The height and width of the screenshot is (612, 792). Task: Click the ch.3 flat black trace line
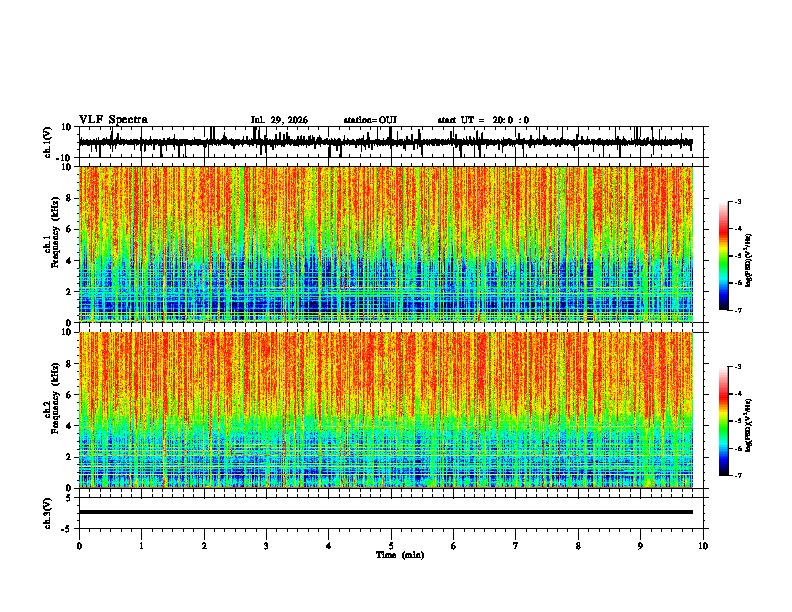coord(386,512)
